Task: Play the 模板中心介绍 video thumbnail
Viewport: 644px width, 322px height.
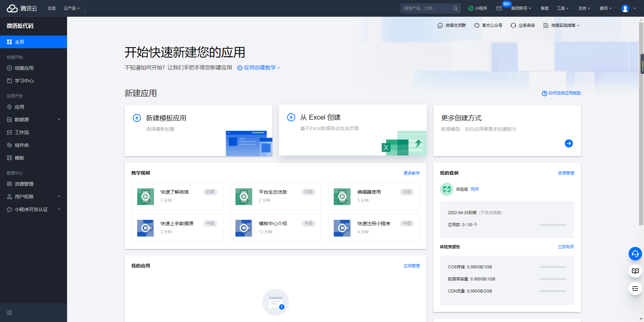Action: tap(244, 228)
